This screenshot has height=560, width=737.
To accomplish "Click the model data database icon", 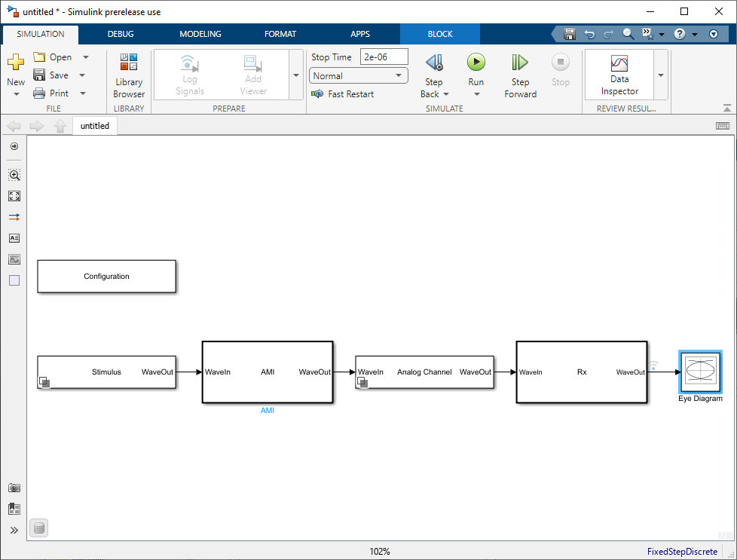I will click(39, 528).
